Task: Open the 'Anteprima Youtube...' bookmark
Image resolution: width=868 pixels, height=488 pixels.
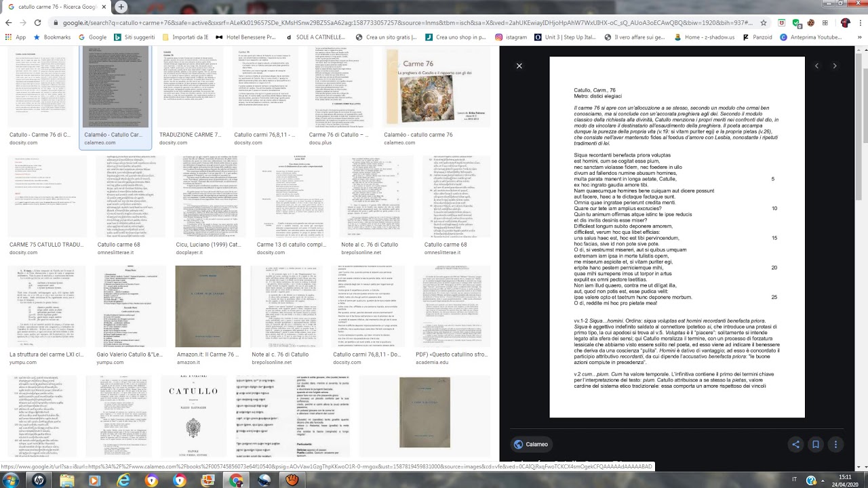Action: click(810, 37)
